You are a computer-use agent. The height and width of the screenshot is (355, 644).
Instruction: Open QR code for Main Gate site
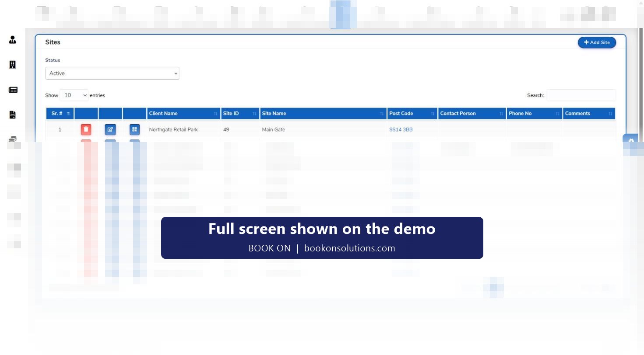click(134, 129)
